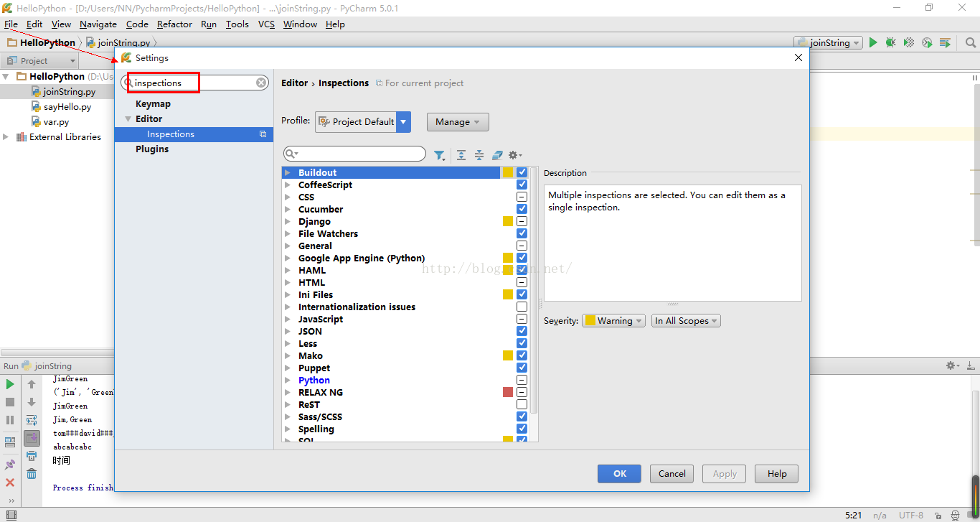Uncheck the CoffeeScript inspections checkbox

522,185
